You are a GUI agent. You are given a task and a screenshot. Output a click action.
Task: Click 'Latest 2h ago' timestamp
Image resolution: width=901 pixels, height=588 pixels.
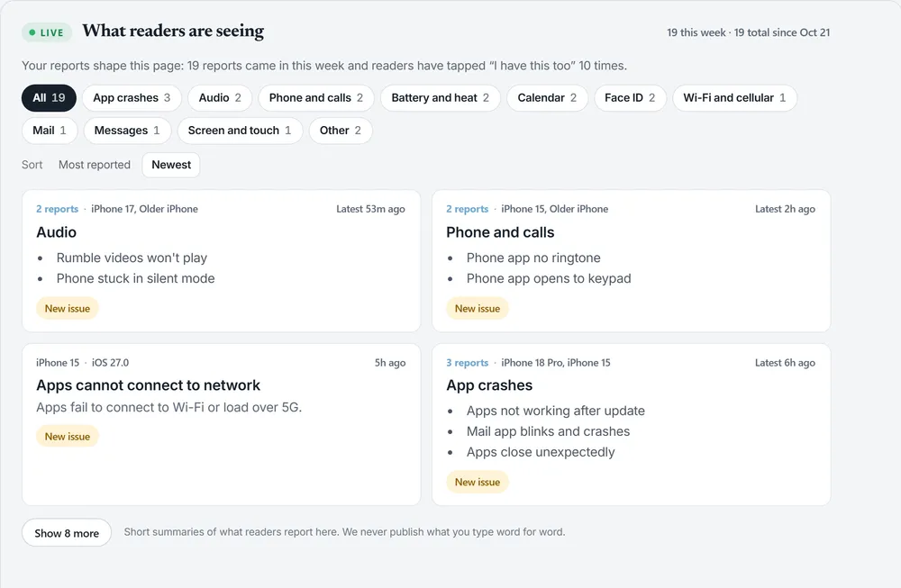pos(785,209)
